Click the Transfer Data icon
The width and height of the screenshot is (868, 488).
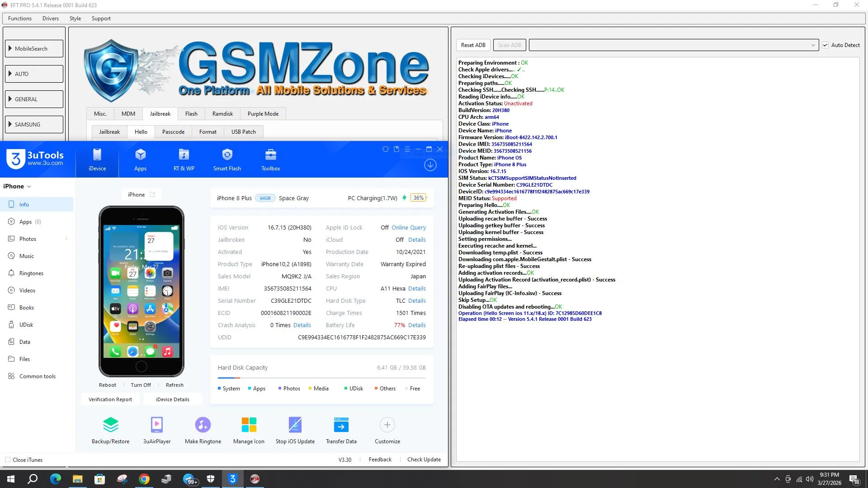(x=341, y=425)
